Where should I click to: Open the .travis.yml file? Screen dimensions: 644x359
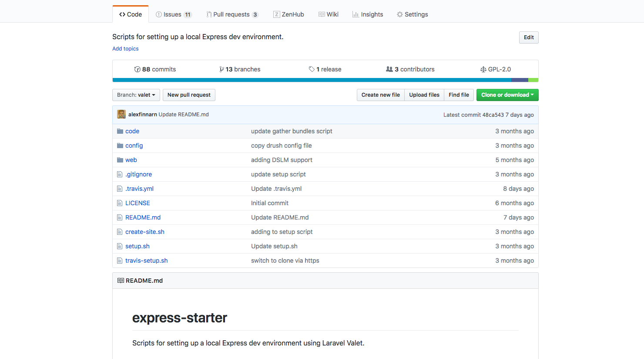tap(139, 189)
